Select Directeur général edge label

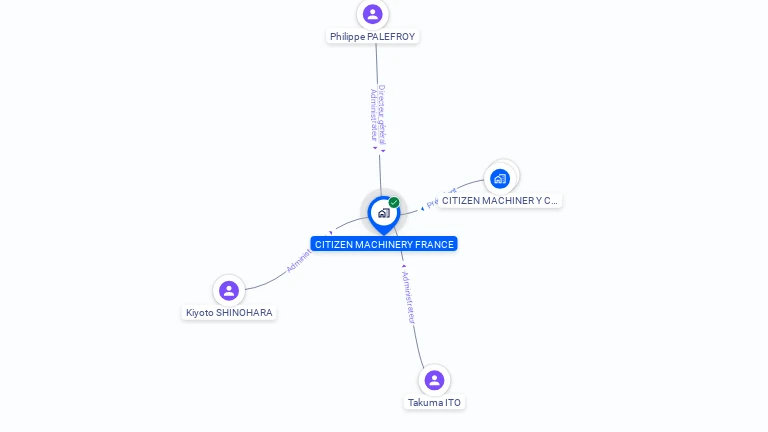(x=382, y=116)
